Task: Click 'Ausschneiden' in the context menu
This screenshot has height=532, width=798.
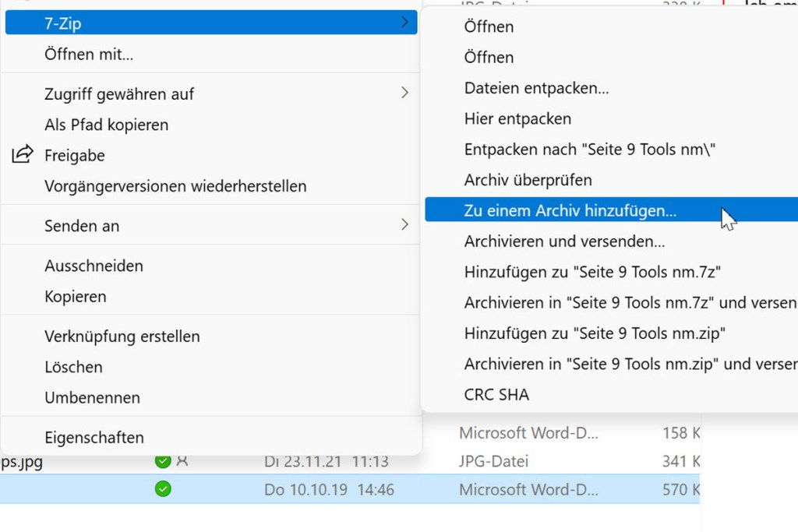Action: point(94,266)
